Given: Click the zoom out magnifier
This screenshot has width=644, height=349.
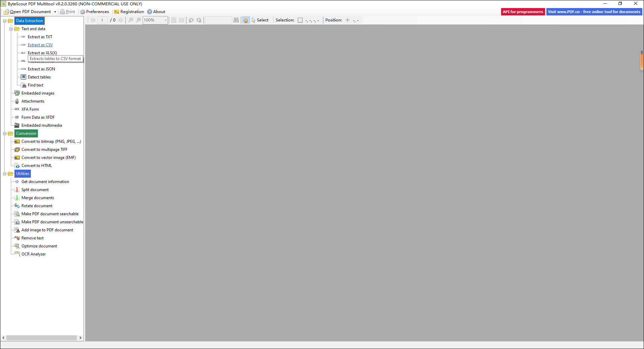Looking at the screenshot, I should [131, 20].
